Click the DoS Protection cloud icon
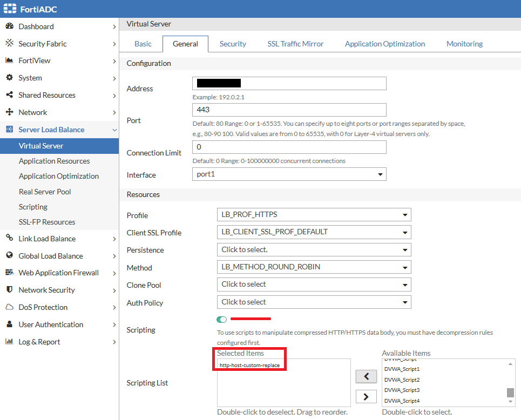This screenshot has height=420, width=521. 9,307
